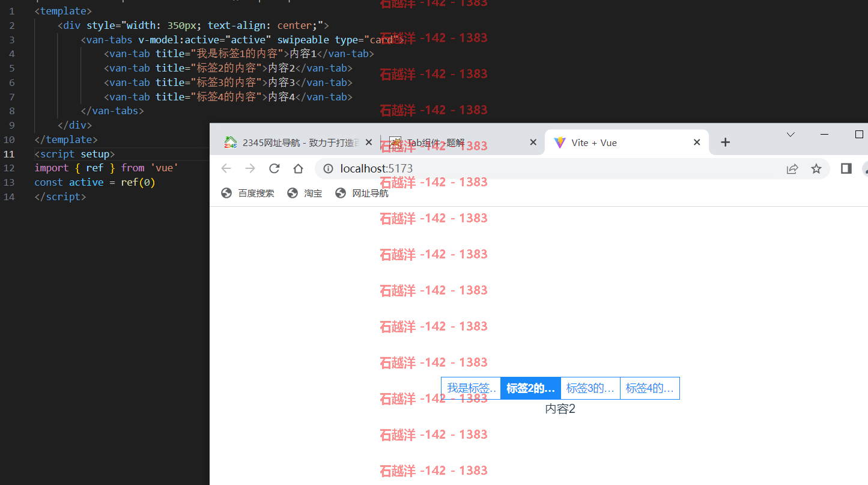Open tab search chevron in title bar
The height and width of the screenshot is (485, 868).
pos(791,135)
